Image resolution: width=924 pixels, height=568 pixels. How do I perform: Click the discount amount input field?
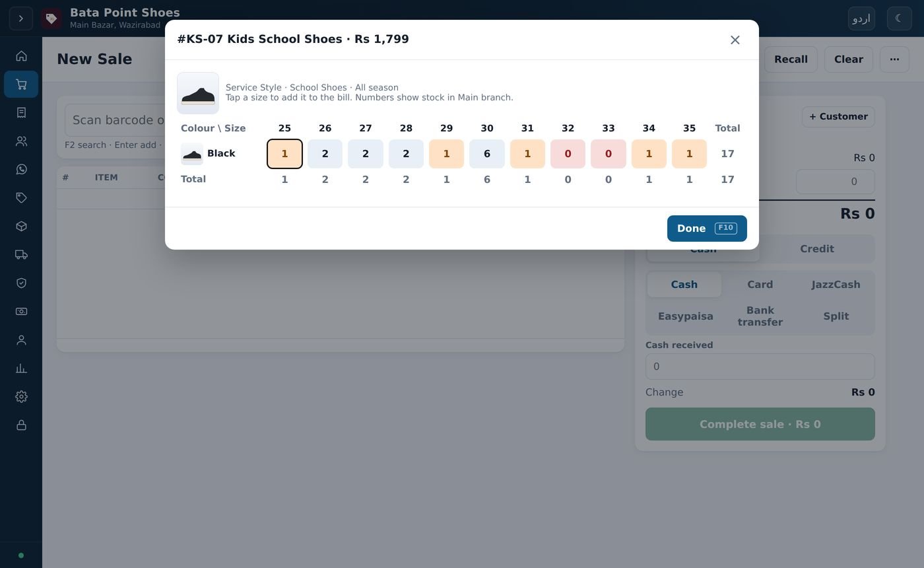835,182
